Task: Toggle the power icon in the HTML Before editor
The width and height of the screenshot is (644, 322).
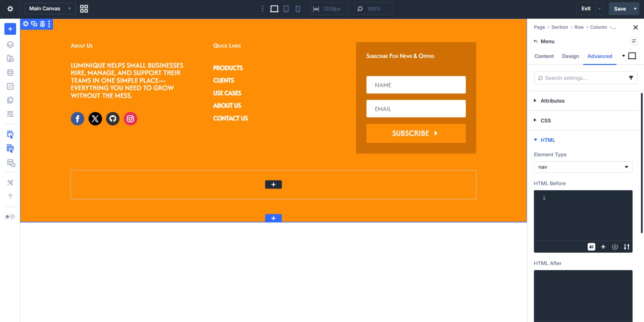Action: 615,247
